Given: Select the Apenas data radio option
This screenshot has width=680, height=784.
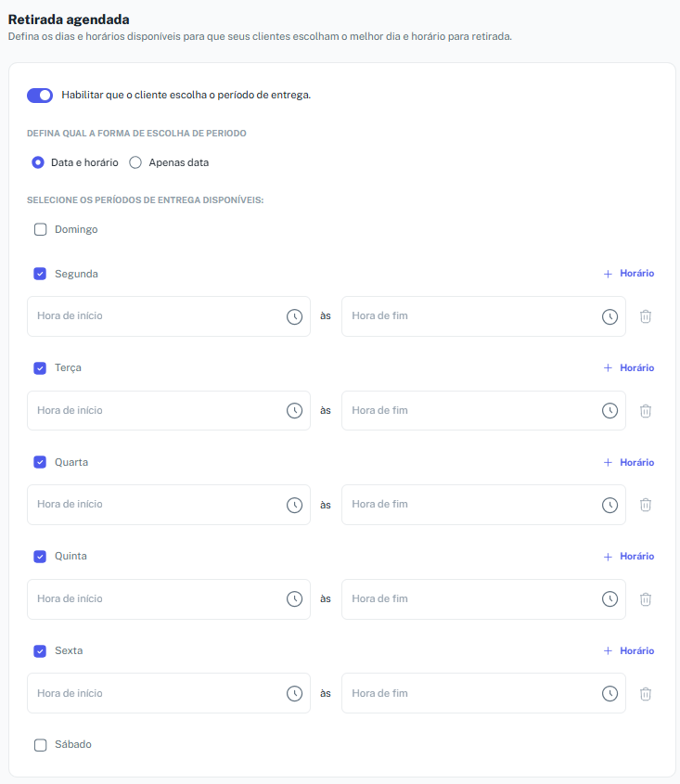Looking at the screenshot, I should 135,162.
